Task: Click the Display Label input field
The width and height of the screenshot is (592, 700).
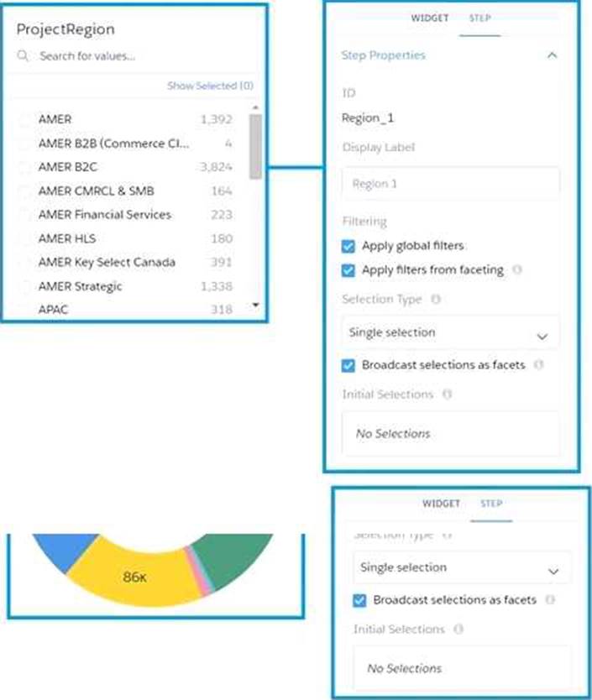Action: (450, 184)
